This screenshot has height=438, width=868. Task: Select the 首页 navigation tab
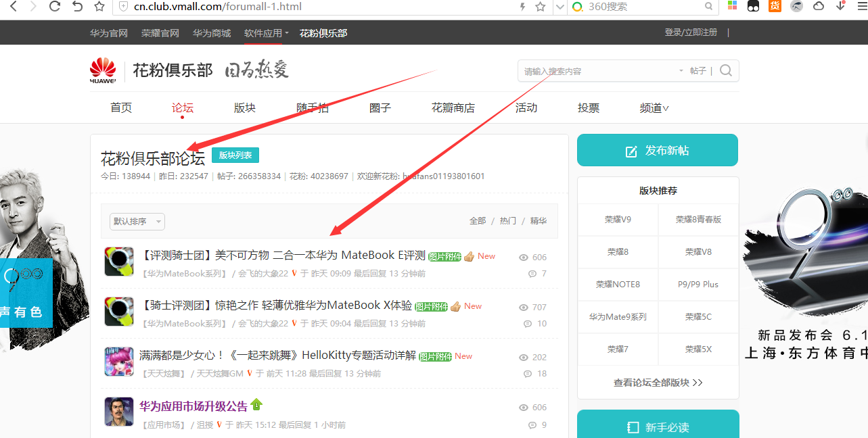(121, 108)
